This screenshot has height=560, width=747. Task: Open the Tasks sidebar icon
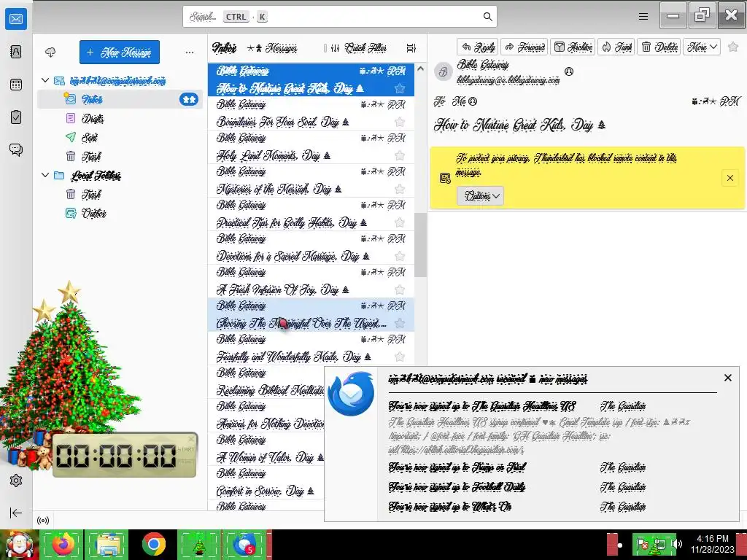coord(16,117)
